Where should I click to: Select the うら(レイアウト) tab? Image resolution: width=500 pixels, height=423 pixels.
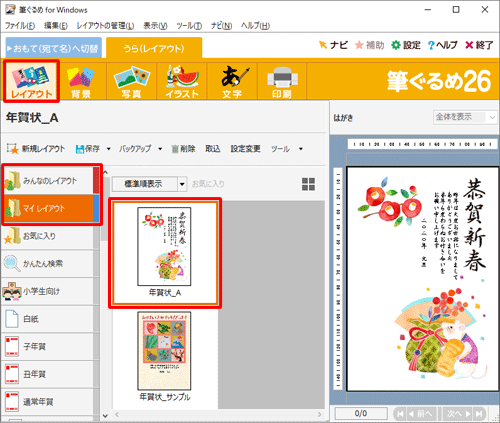tap(154, 48)
